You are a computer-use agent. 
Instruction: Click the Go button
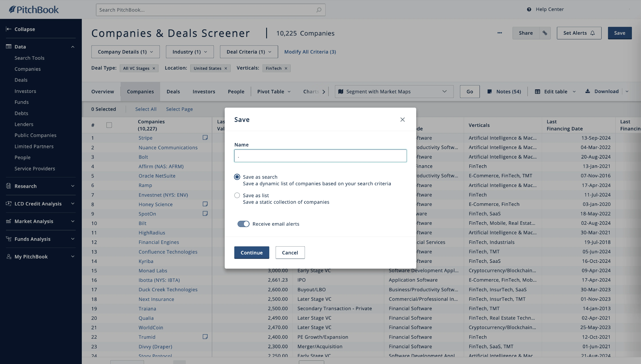point(470,91)
